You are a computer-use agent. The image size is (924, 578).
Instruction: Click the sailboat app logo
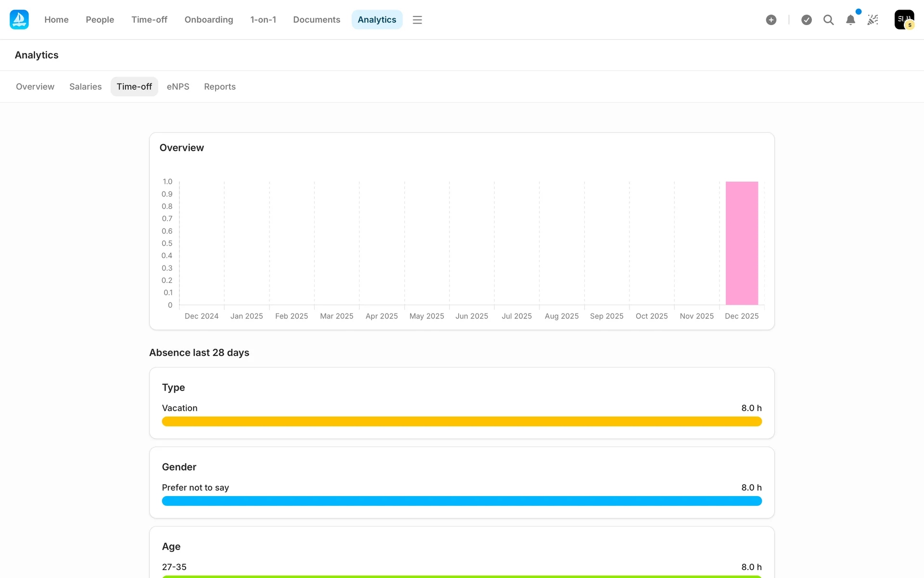tap(19, 20)
